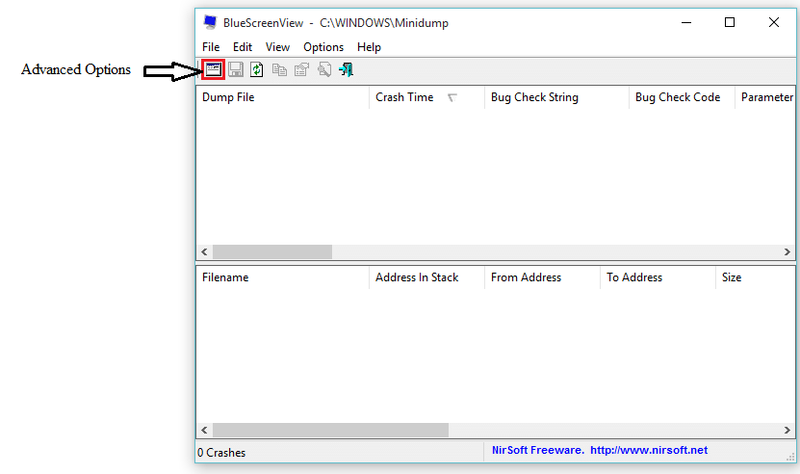Click the Parameter column header
The height and width of the screenshot is (474, 800).
765,97
